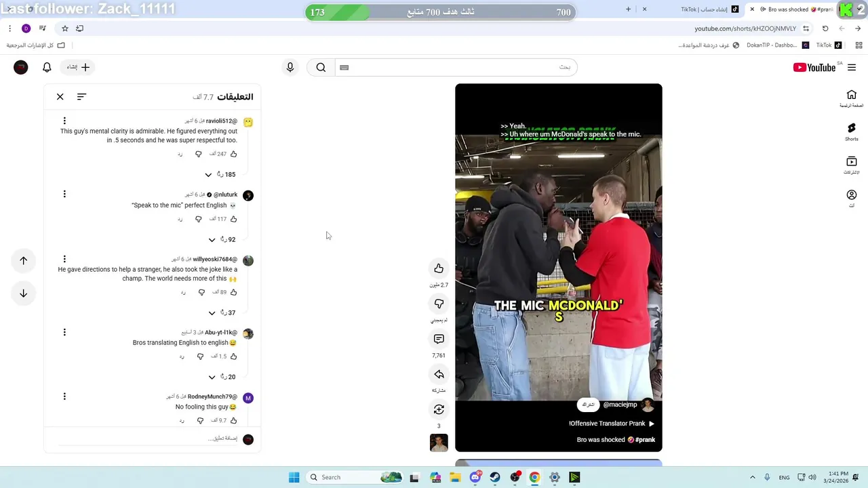This screenshot has width=868, height=488.
Task: Click the #prank hashtag in title
Action: [x=645, y=440]
